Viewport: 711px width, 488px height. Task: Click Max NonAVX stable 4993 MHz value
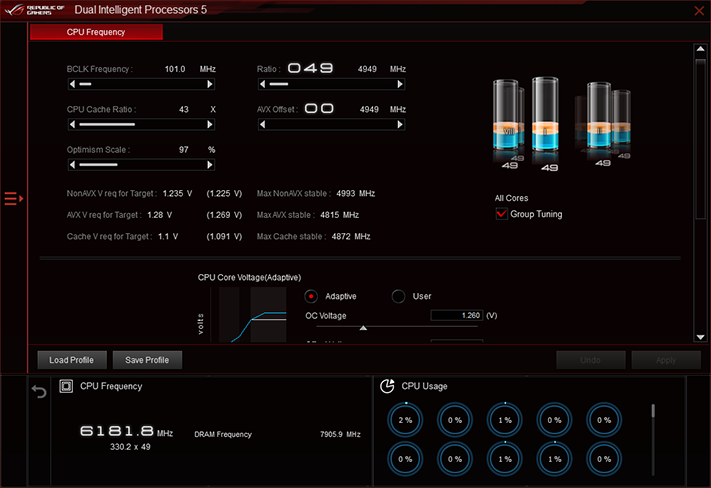(356, 194)
